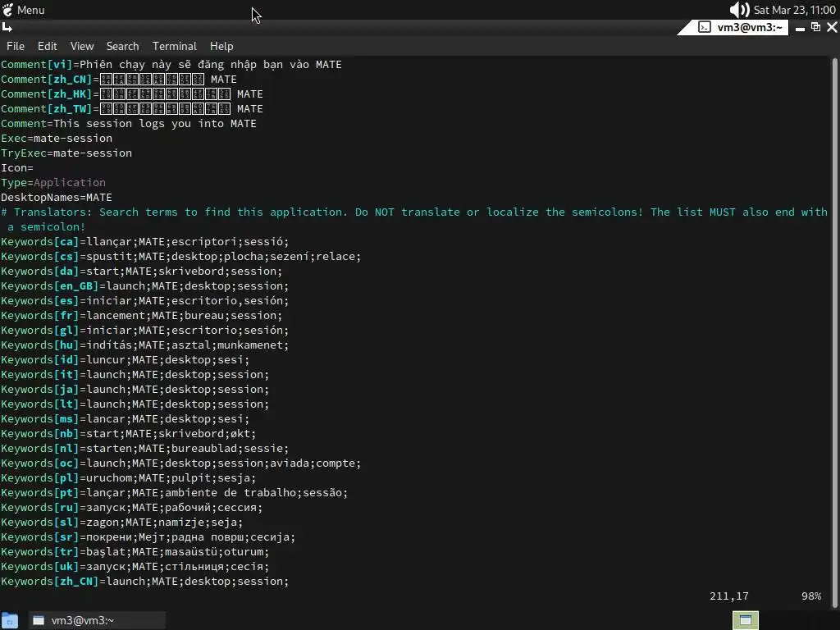The image size is (840, 630).
Task: Open the Edit menu
Action: pos(47,46)
